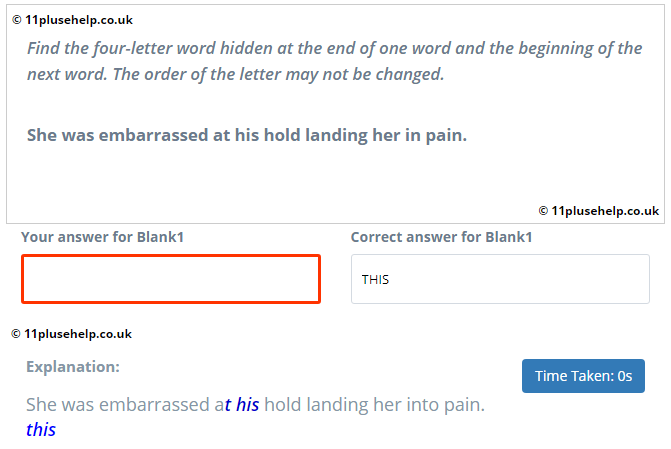Click the Time Taken: 0s button

tap(583, 376)
